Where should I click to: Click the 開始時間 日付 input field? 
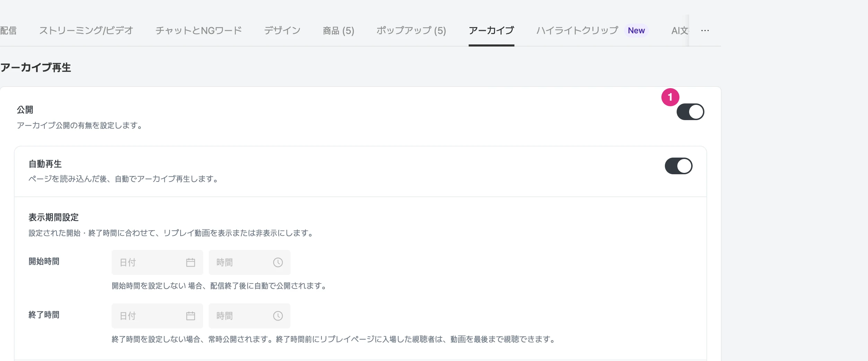pyautogui.click(x=157, y=262)
